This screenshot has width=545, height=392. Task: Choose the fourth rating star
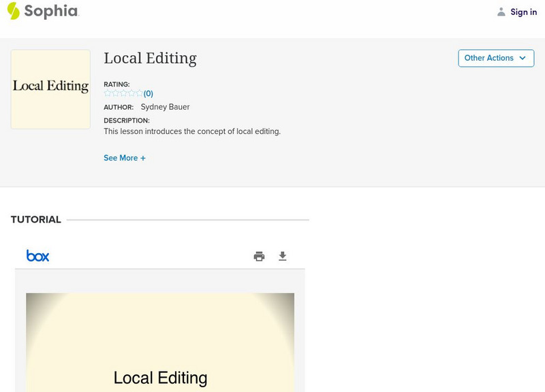click(x=131, y=93)
